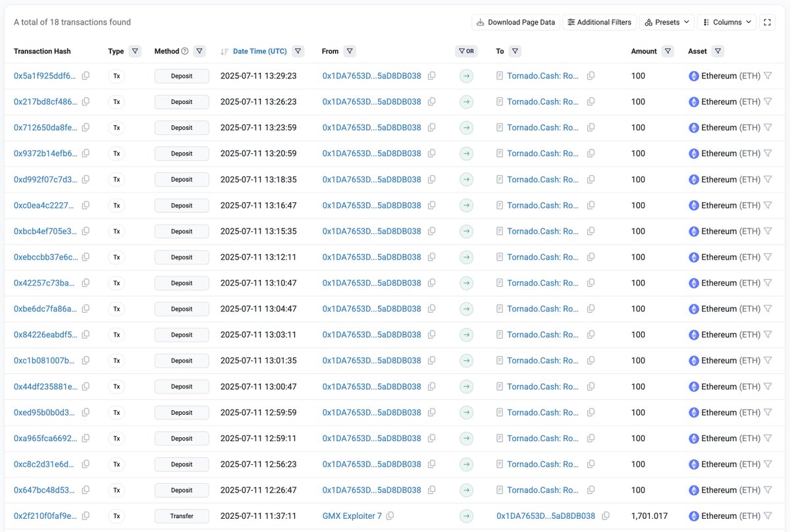Copy transaction hash 0x2f210f0faf9e…
Screen dimensions: 790x532
[86, 516]
